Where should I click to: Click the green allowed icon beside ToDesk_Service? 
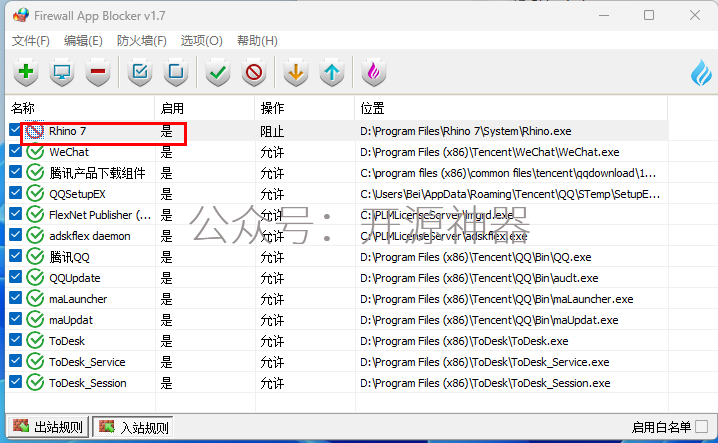pyautogui.click(x=35, y=362)
